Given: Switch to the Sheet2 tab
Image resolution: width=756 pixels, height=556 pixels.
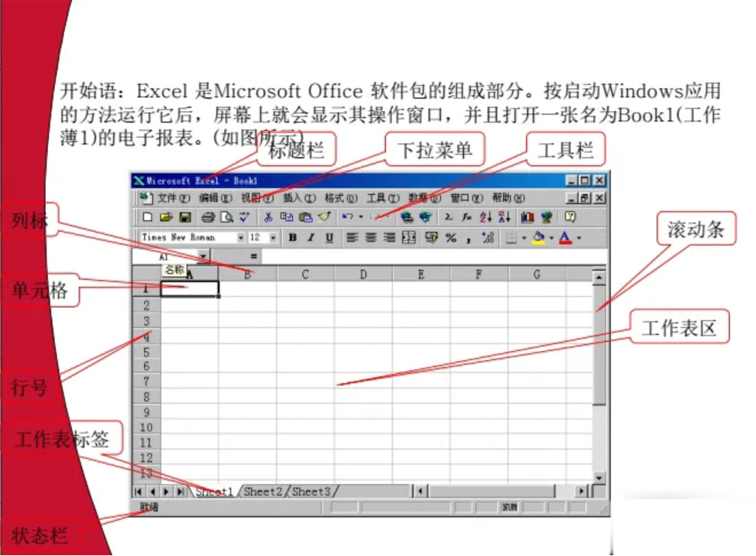Looking at the screenshot, I should point(263,492).
